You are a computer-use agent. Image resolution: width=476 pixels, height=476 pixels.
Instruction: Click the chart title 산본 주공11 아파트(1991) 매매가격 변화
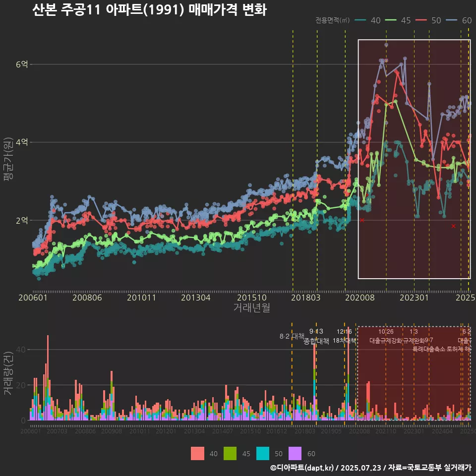149,9
